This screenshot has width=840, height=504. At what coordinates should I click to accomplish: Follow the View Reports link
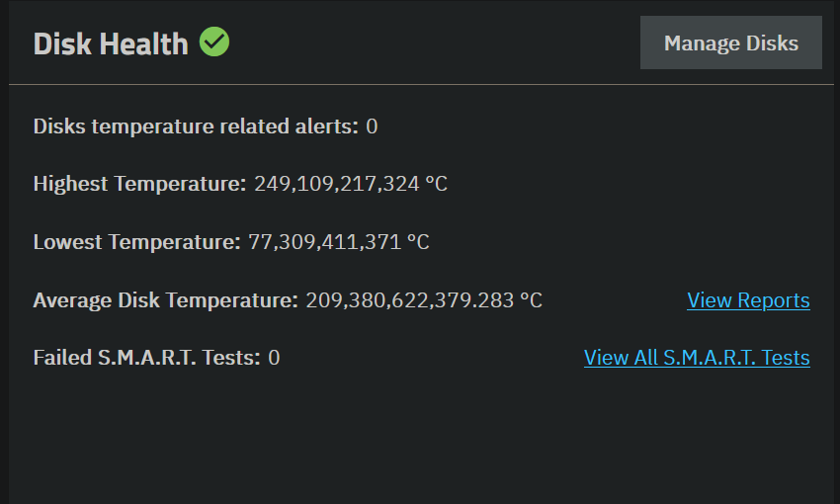pos(748,300)
